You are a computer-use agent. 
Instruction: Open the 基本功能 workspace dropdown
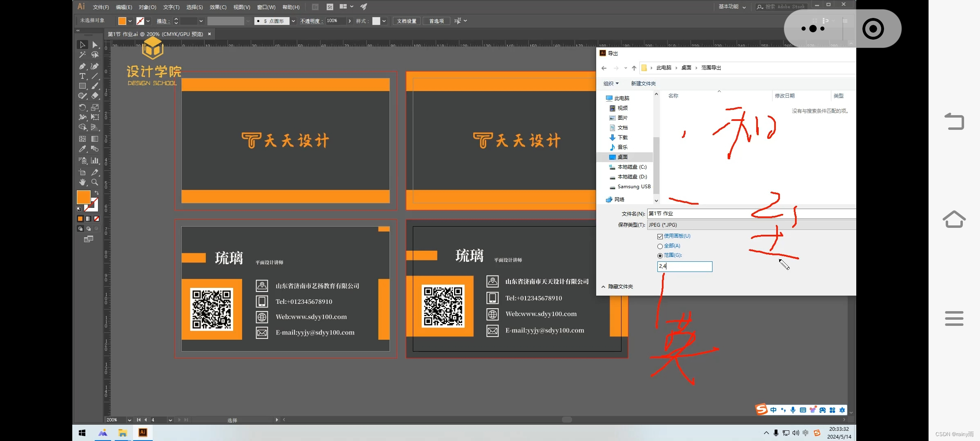click(x=732, y=7)
